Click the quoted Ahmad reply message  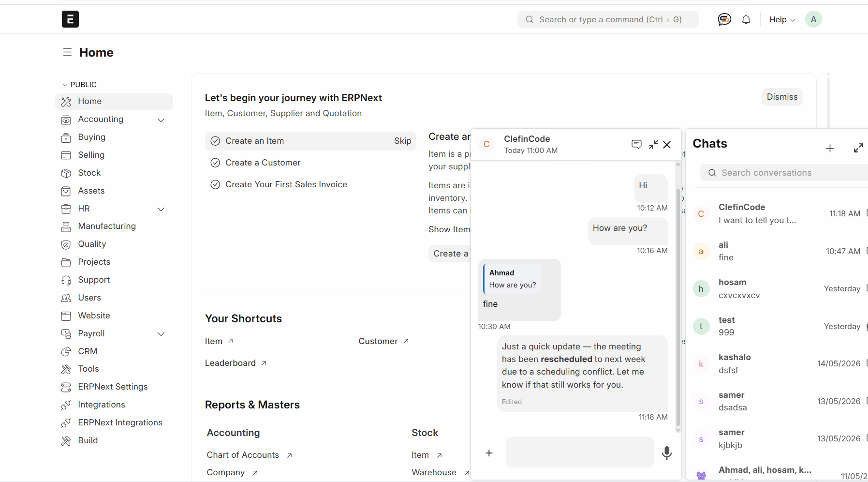tap(513, 279)
